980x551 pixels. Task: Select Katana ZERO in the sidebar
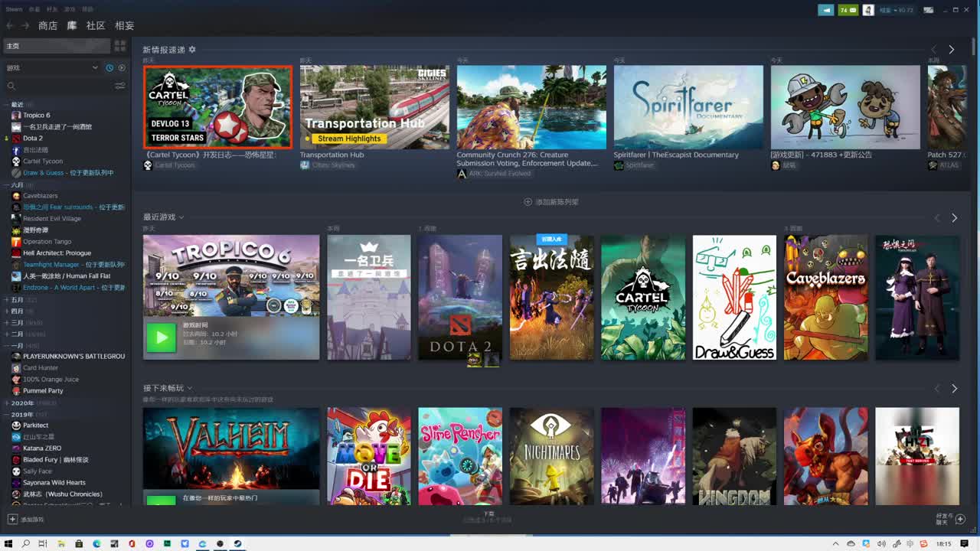pos(42,448)
